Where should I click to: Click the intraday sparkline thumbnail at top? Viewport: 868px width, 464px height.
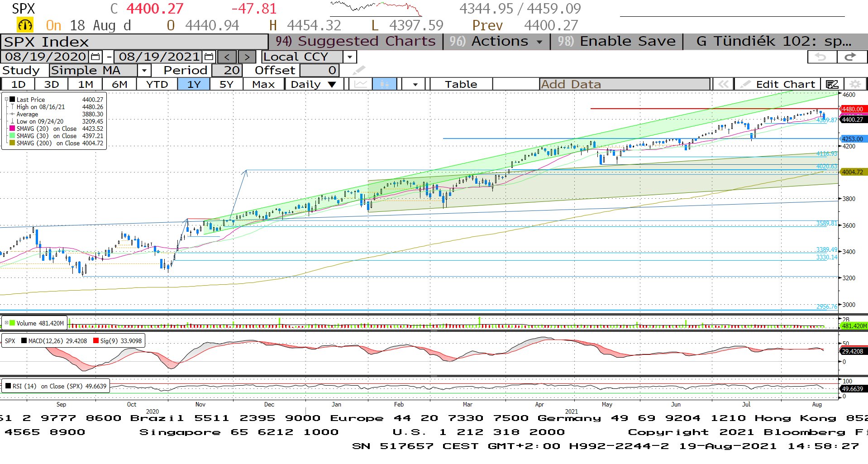376,9
